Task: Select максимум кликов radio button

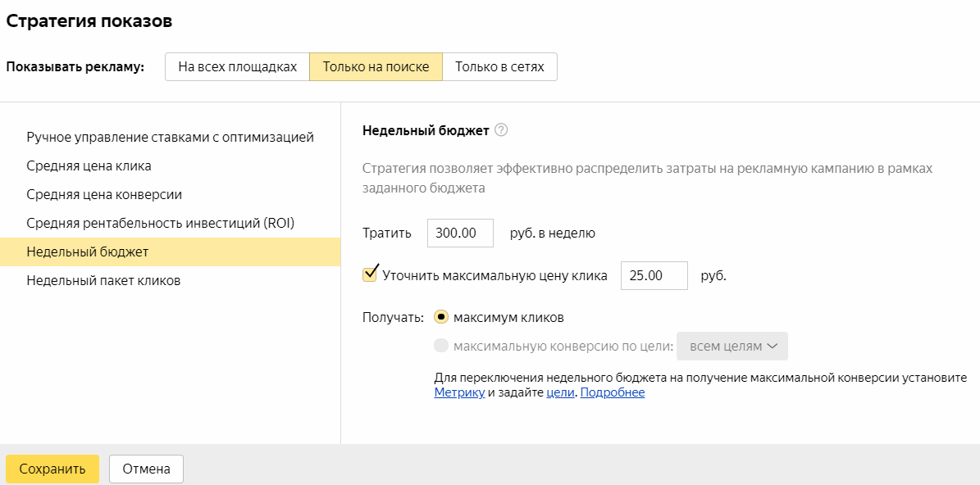Action: [441, 317]
